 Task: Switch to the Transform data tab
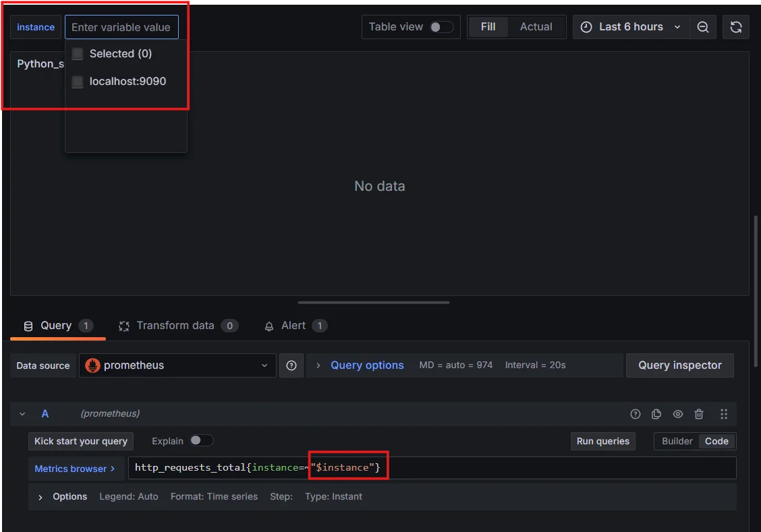click(x=177, y=326)
